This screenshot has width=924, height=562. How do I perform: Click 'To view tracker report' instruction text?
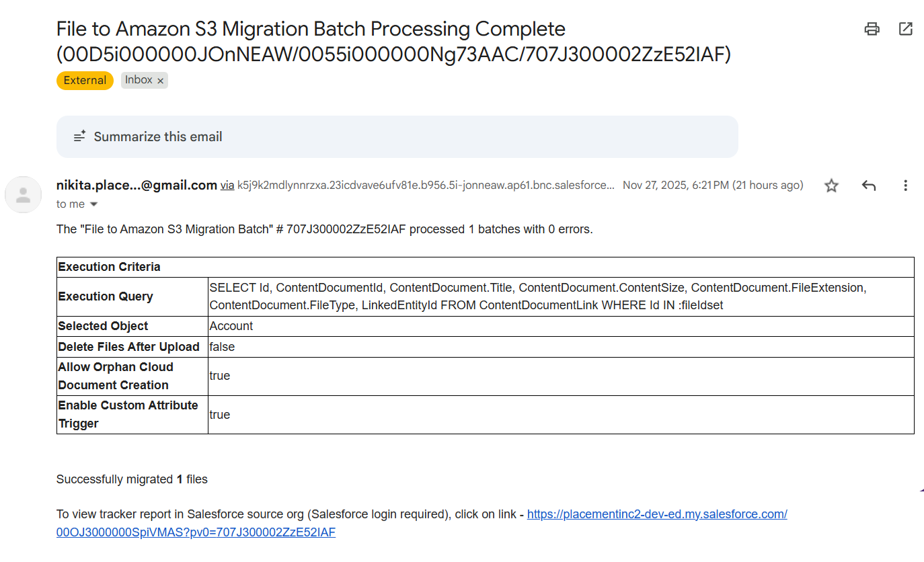291,514
